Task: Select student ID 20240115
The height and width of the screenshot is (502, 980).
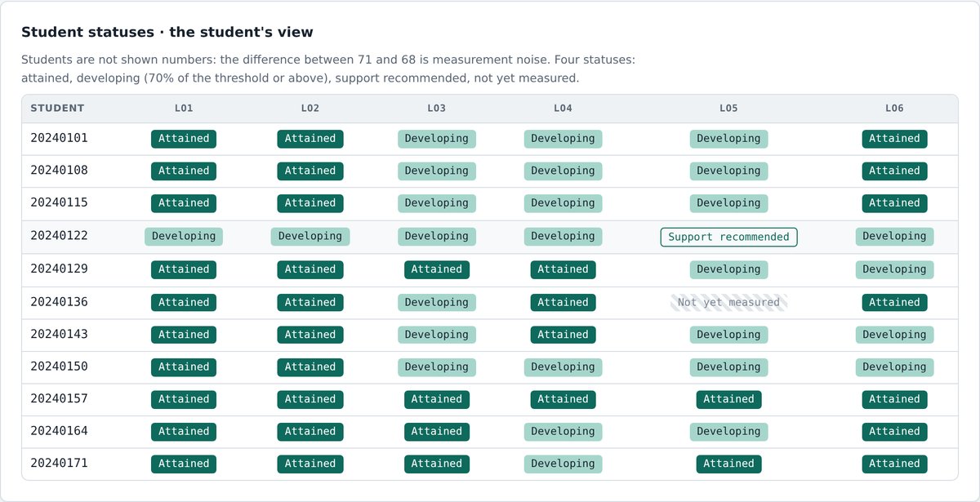Action: click(59, 203)
